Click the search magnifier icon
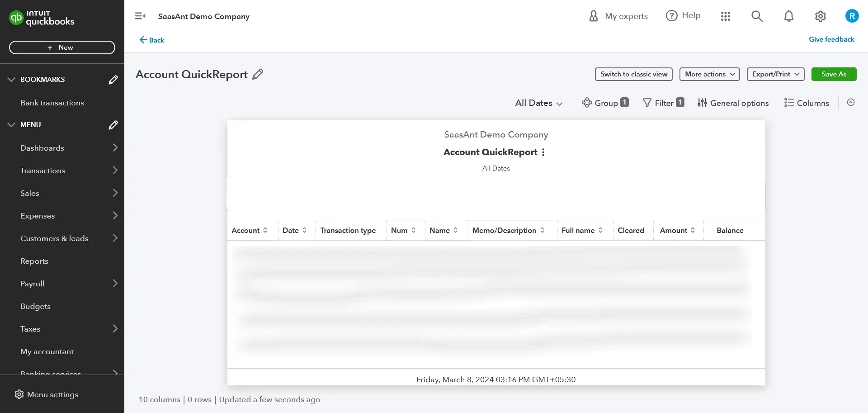868x413 pixels. coord(757,16)
